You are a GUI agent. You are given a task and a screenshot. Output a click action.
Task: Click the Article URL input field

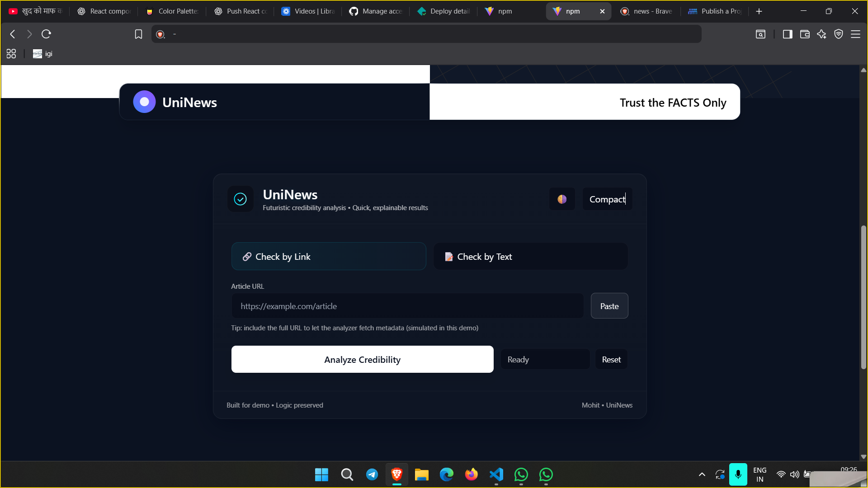407,306
